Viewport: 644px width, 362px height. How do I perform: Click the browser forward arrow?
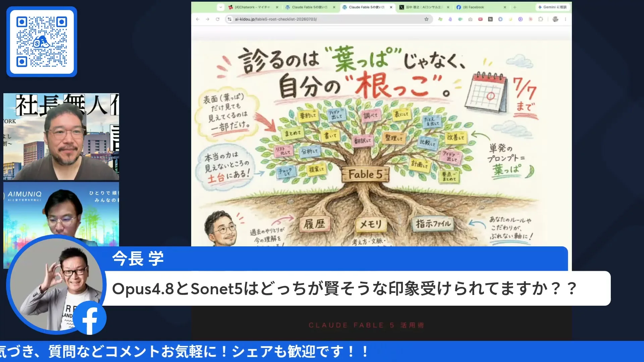(x=208, y=19)
